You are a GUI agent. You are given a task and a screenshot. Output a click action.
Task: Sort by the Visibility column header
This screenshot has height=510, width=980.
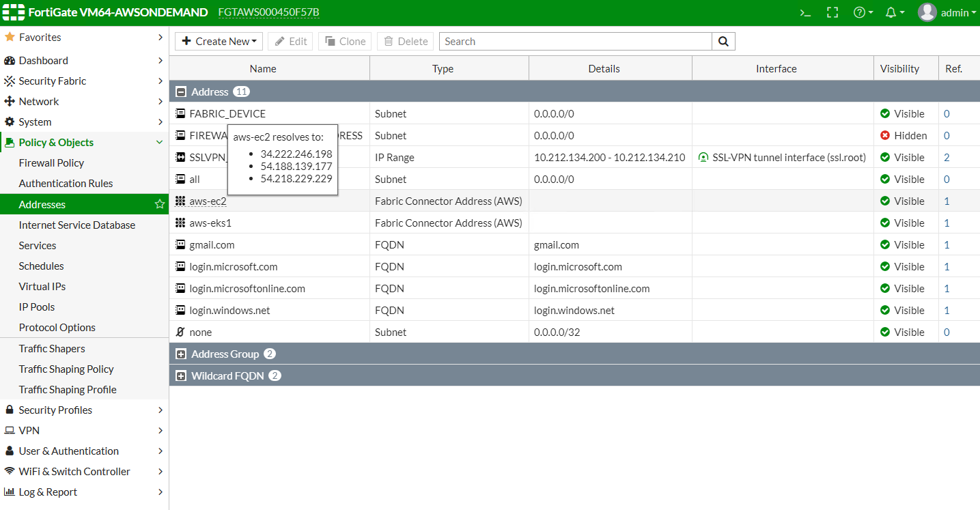(899, 68)
